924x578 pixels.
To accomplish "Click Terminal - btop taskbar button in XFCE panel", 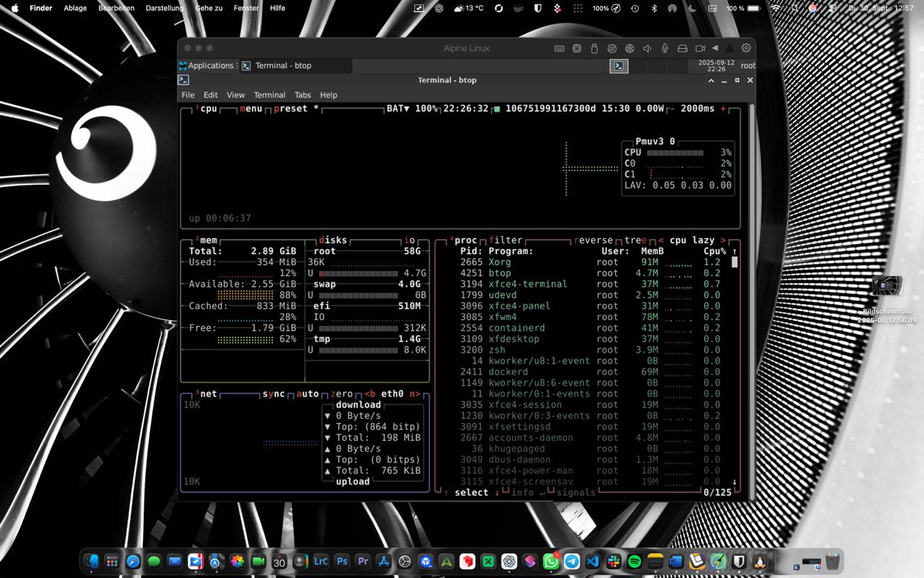I will (x=296, y=66).
